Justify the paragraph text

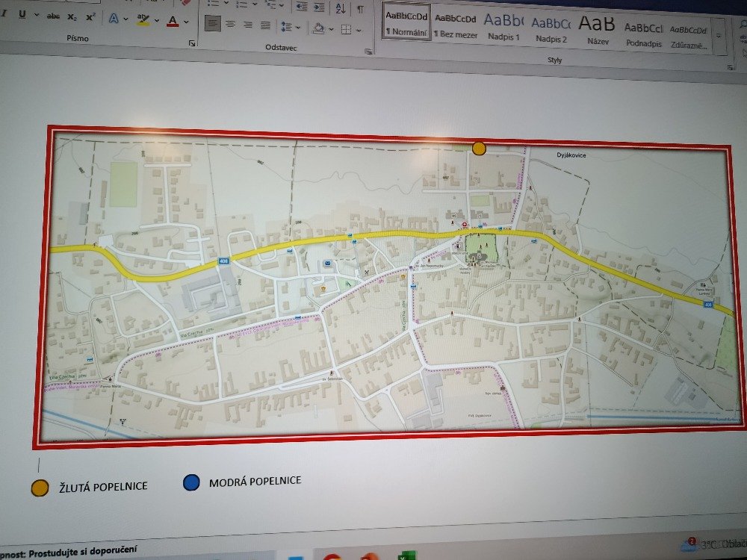pyautogui.click(x=265, y=25)
